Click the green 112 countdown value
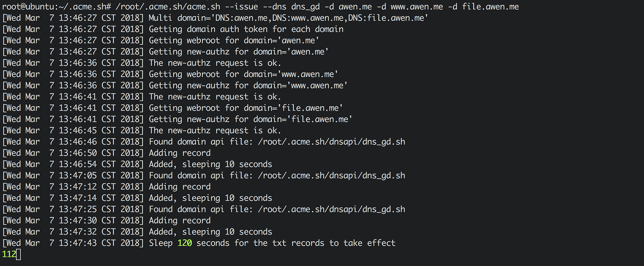Viewport: 644px width, 266px height. (x=9, y=254)
